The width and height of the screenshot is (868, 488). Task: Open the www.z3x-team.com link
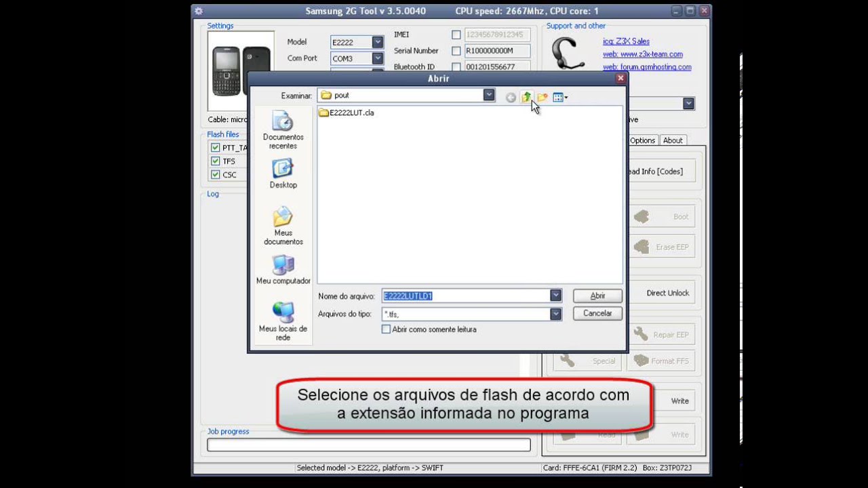tap(643, 54)
